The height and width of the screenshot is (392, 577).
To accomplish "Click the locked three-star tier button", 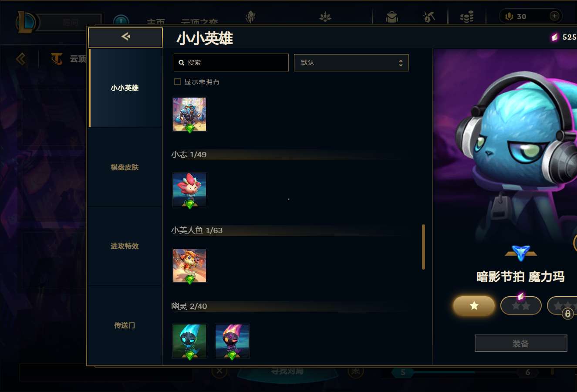I will (562, 306).
